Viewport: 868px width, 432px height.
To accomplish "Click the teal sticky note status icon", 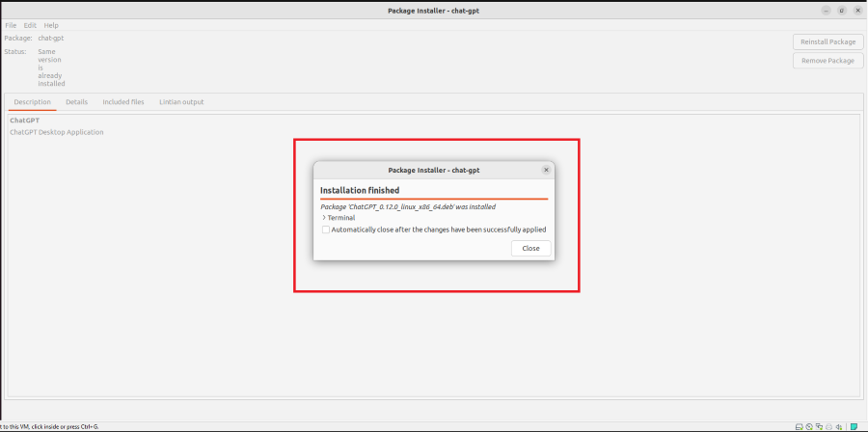I will click(854, 426).
